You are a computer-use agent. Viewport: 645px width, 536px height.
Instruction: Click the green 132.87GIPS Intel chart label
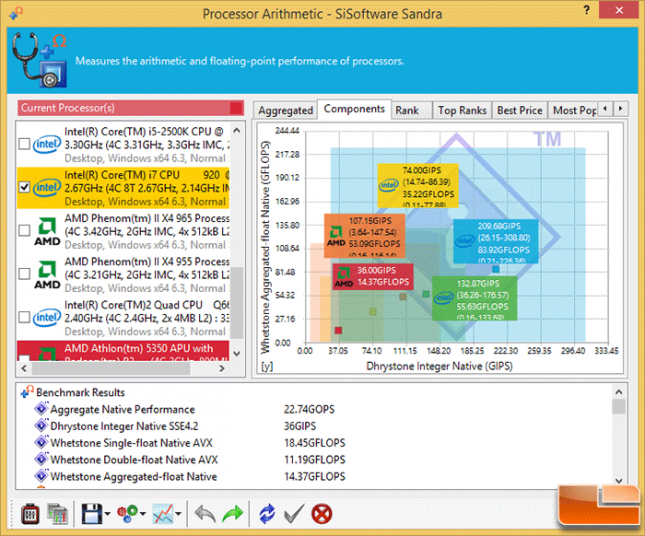(475, 298)
